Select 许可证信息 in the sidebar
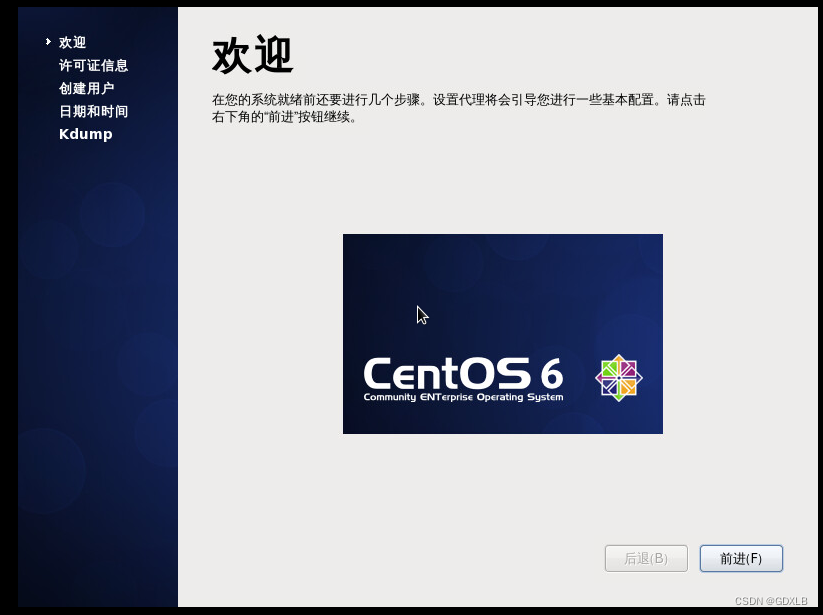The image size is (823, 615). pyautogui.click(x=94, y=65)
